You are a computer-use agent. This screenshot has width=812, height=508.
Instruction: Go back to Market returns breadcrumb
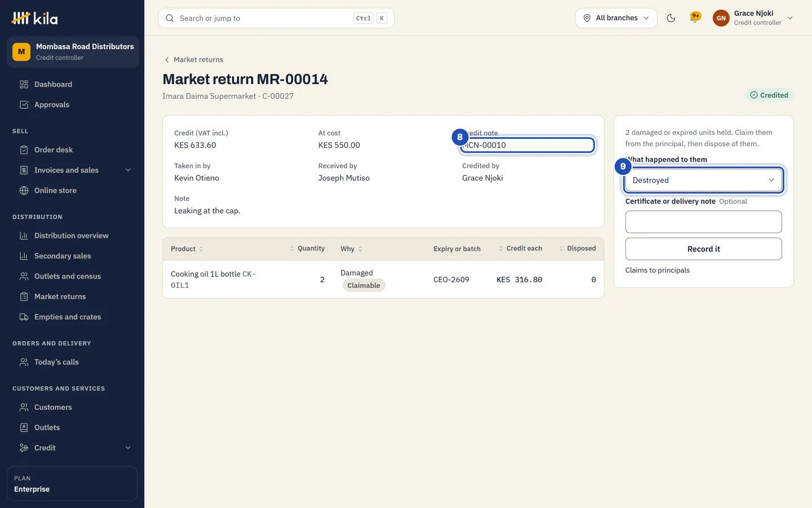pos(193,60)
